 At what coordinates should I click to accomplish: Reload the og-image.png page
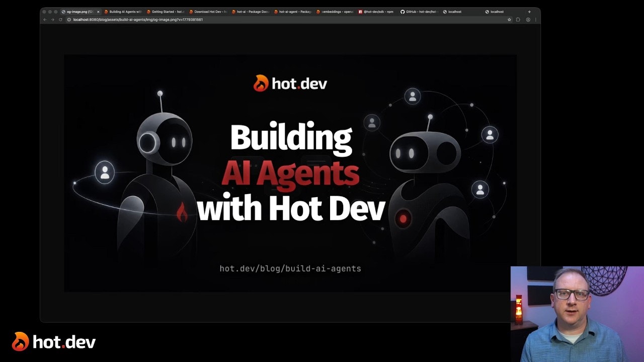pyautogui.click(x=60, y=20)
